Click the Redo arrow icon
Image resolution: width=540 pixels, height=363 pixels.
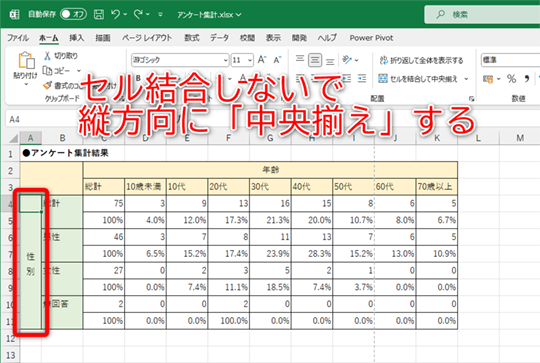tap(138, 14)
